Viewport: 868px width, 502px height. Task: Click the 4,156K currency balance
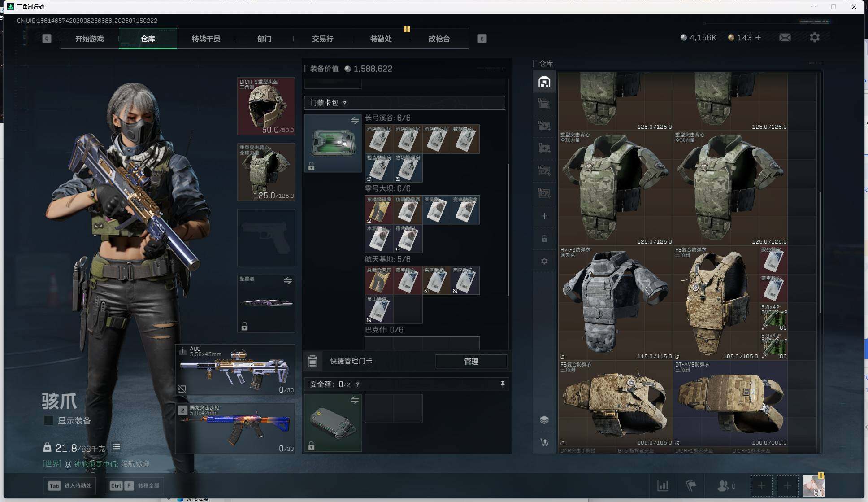(x=699, y=38)
